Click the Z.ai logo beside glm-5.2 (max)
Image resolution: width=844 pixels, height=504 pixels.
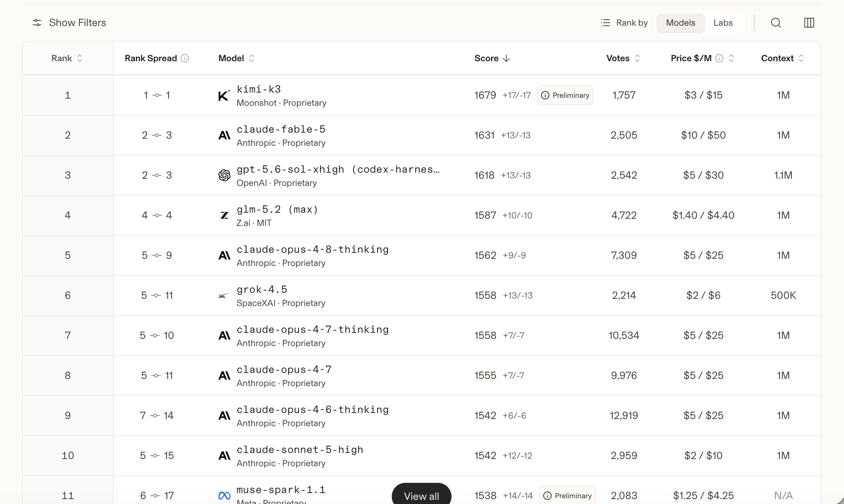tap(224, 215)
